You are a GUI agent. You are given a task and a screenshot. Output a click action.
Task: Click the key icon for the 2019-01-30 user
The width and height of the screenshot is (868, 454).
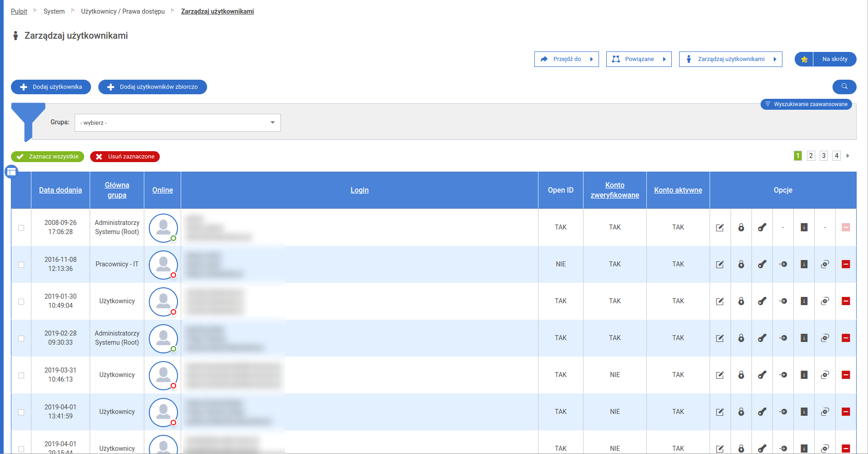762,301
